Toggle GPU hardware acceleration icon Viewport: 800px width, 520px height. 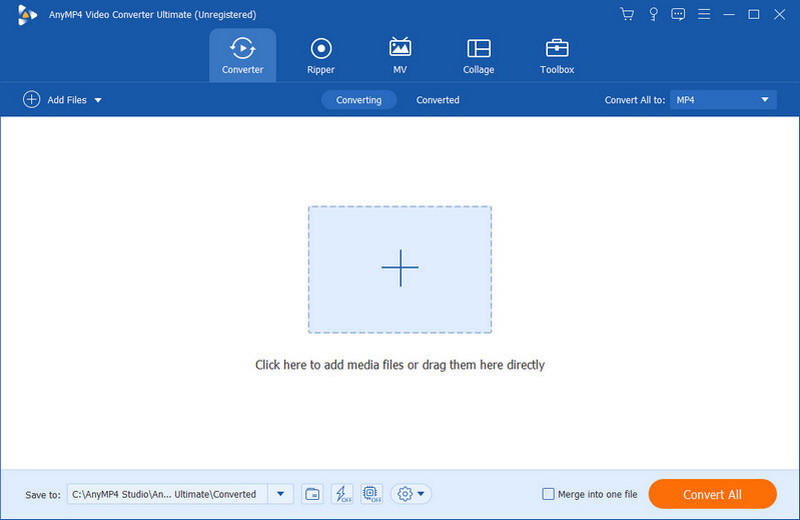pyautogui.click(x=371, y=494)
